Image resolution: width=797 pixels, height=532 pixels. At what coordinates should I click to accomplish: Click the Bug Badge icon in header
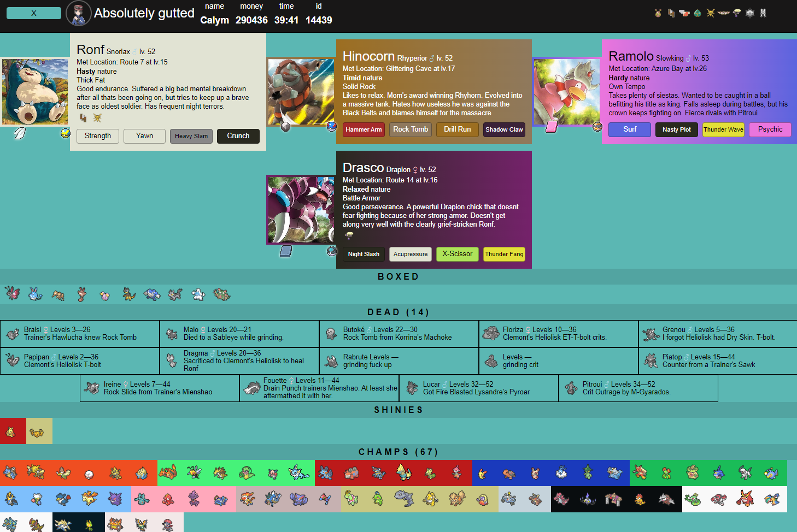point(658,13)
